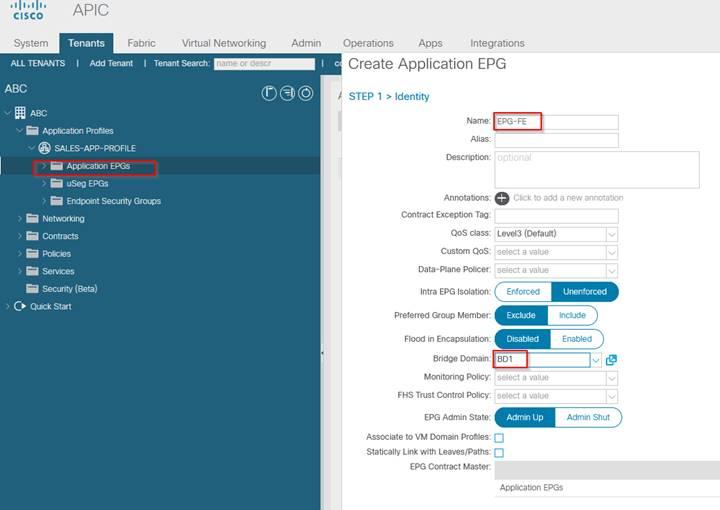Open the Tenants tab
Screen dimensions: 720x510
pos(86,43)
